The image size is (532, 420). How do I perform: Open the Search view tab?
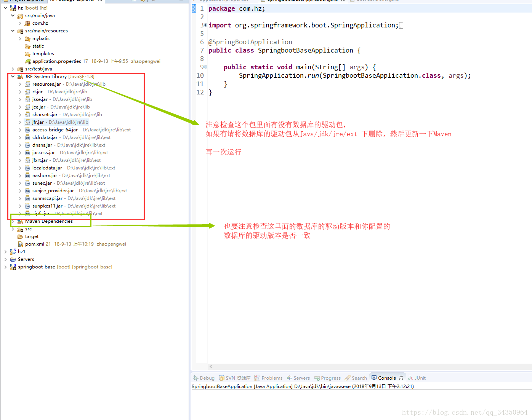356,378
